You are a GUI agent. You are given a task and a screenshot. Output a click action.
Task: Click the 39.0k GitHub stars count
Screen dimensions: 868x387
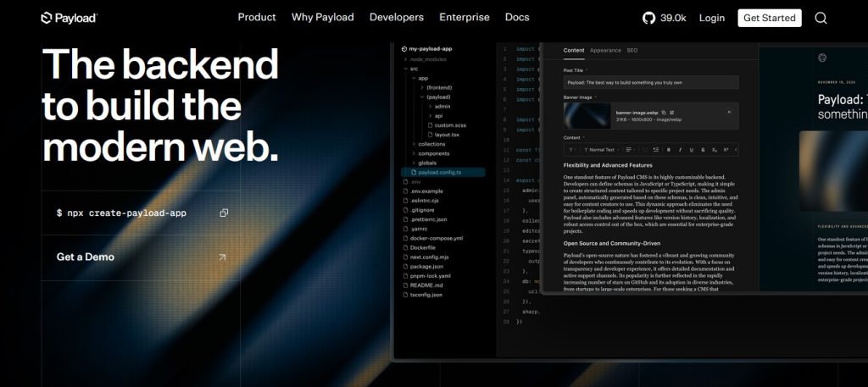(673, 18)
